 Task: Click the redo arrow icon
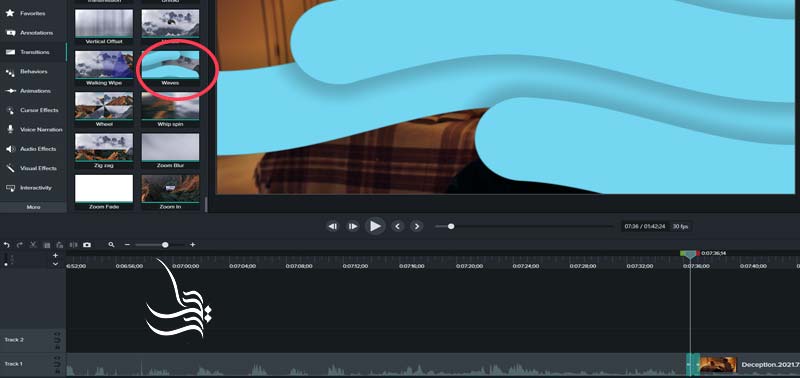click(x=20, y=245)
